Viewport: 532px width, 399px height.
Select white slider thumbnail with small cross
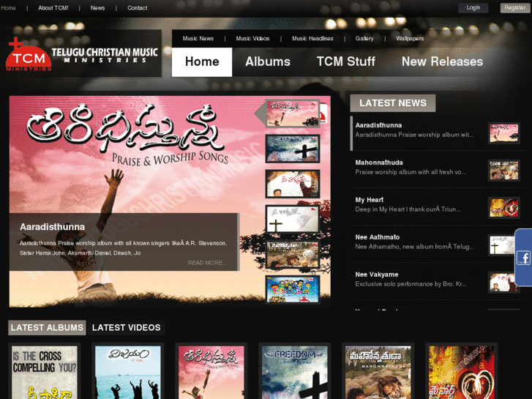click(293, 219)
